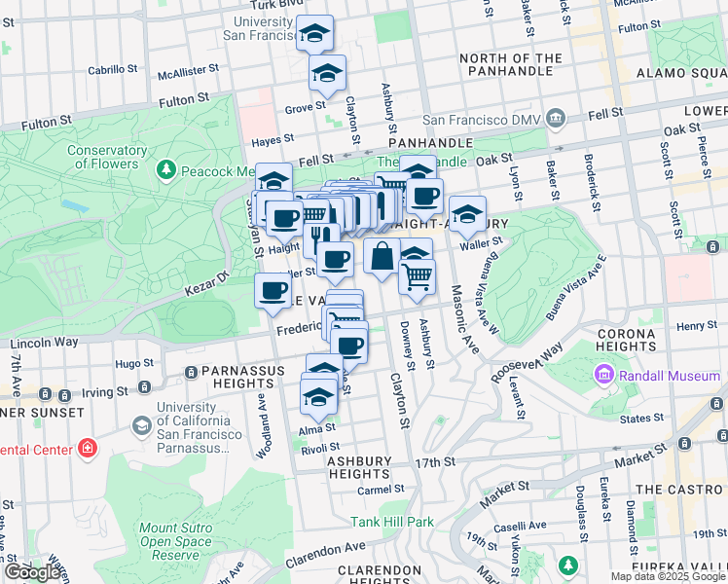Click the transit stop icon beside Parnassus Heights
This screenshot has width=728, height=584.
click(191, 372)
